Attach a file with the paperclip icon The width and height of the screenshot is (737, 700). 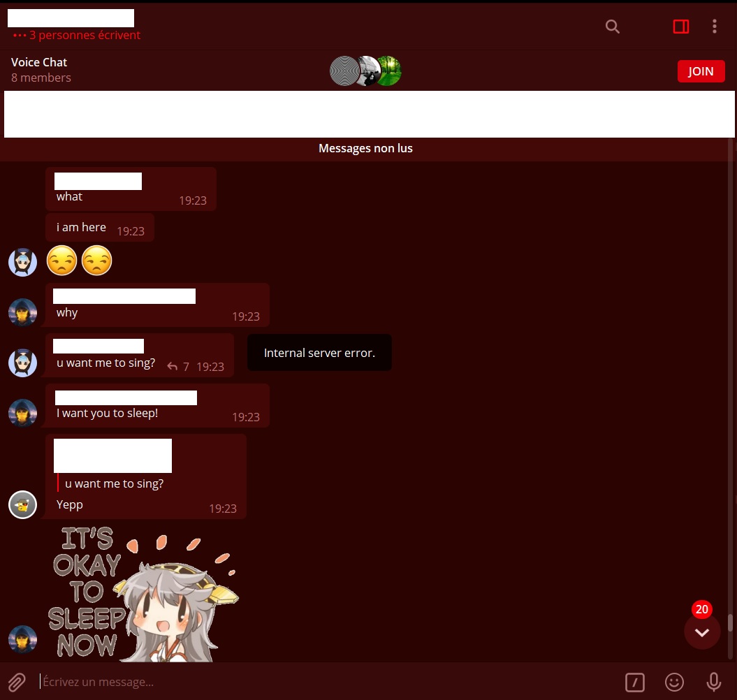pos(16,682)
